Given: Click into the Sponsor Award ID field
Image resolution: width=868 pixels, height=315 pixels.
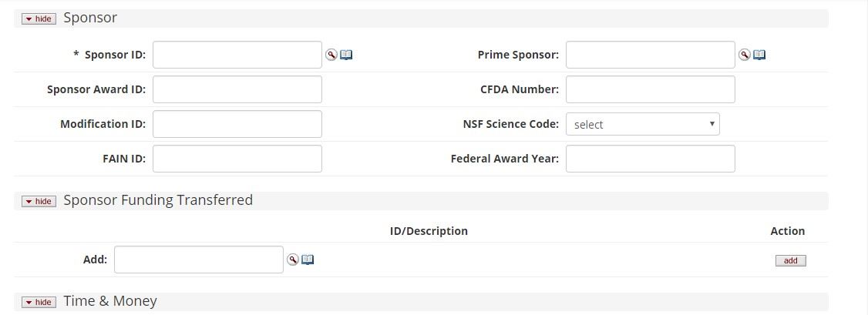Looking at the screenshot, I should [x=237, y=89].
